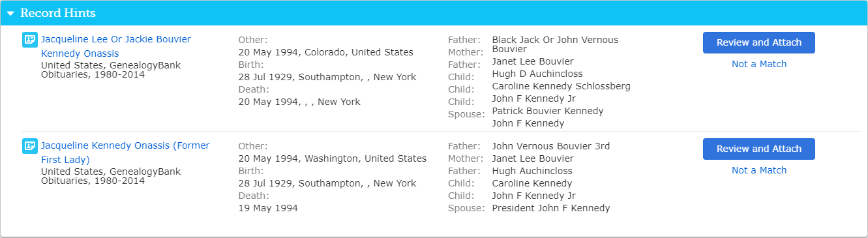Mark second hint as Not a Match
This screenshot has width=868, height=238.
coord(759,170)
